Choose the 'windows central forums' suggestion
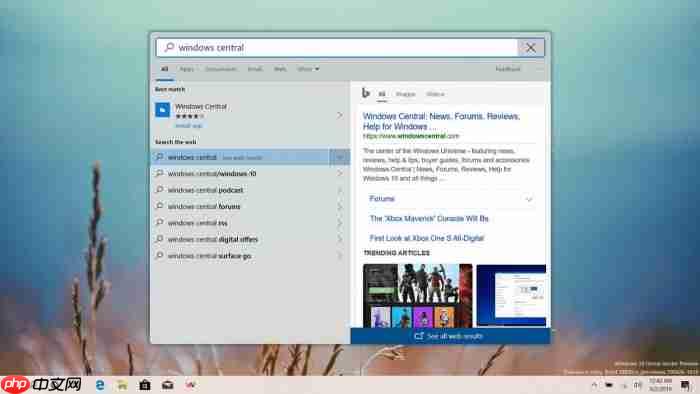Viewport: 700px width, 394px height. tap(241, 207)
